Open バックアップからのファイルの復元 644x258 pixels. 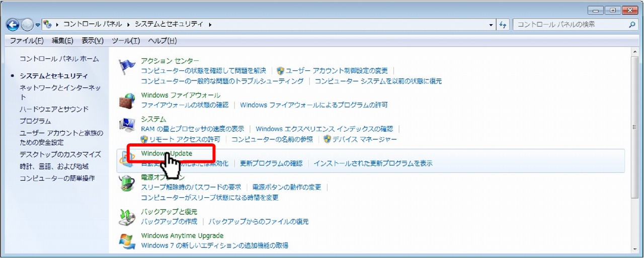click(x=259, y=222)
